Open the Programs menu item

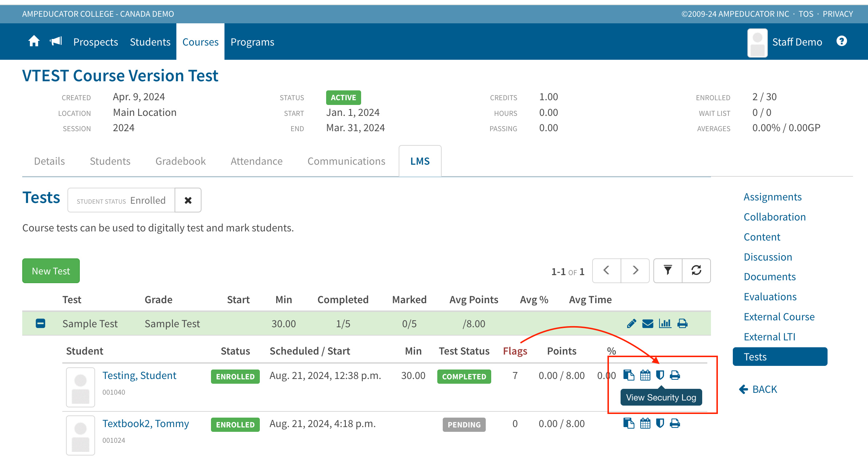pyautogui.click(x=252, y=42)
